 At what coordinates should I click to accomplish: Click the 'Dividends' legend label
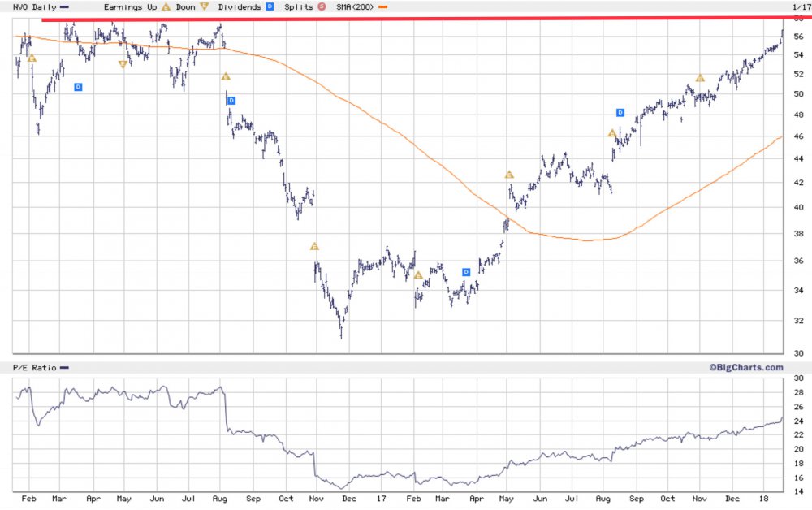[x=240, y=6]
